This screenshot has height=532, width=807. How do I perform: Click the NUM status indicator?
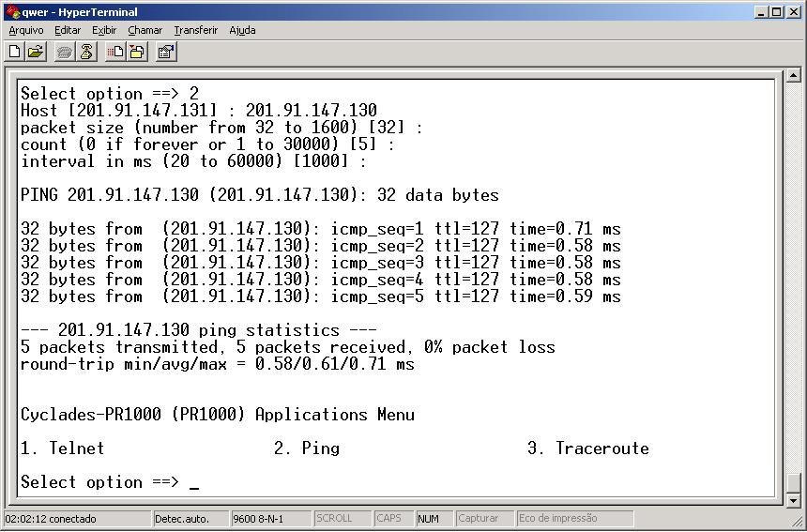pos(434,519)
